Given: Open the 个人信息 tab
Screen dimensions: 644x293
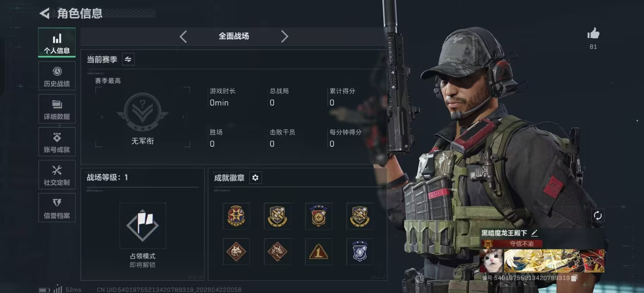Looking at the screenshot, I should tap(57, 43).
